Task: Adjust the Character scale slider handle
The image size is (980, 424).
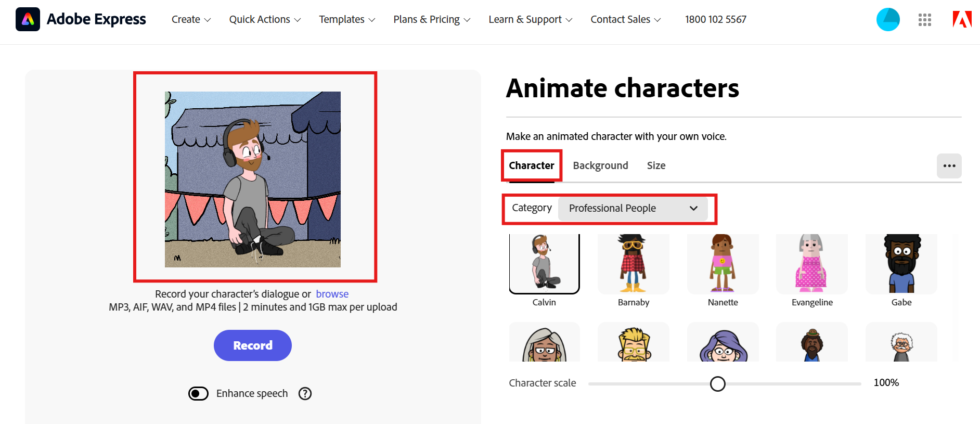Action: [x=718, y=384]
